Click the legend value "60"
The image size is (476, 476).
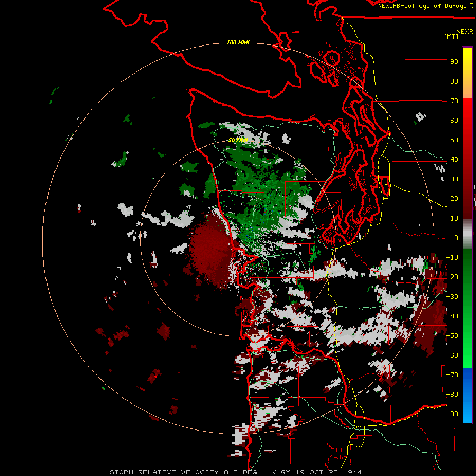coord(454,121)
